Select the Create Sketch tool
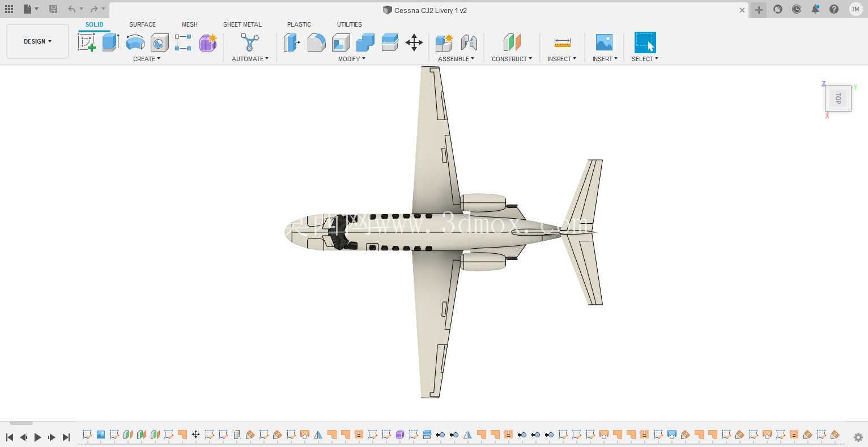 click(87, 42)
